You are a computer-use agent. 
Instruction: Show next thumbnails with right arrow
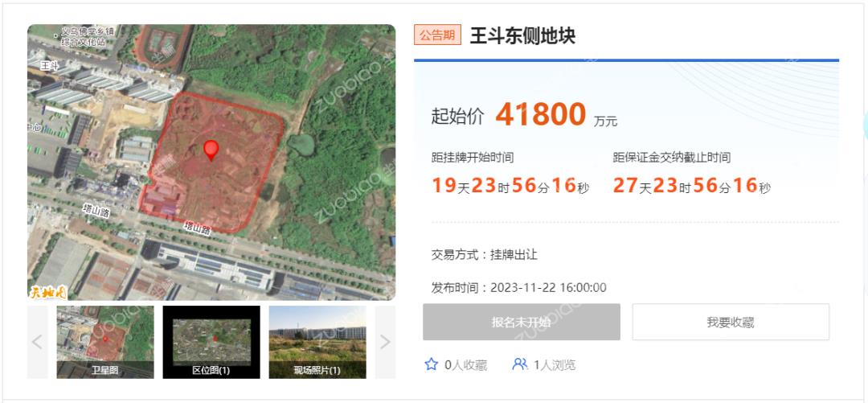[x=385, y=342]
